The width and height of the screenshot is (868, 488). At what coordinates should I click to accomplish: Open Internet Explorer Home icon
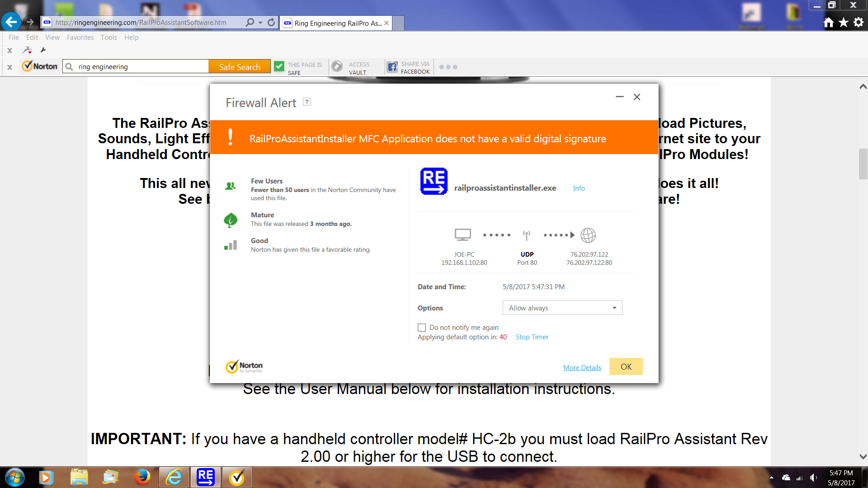coord(828,23)
